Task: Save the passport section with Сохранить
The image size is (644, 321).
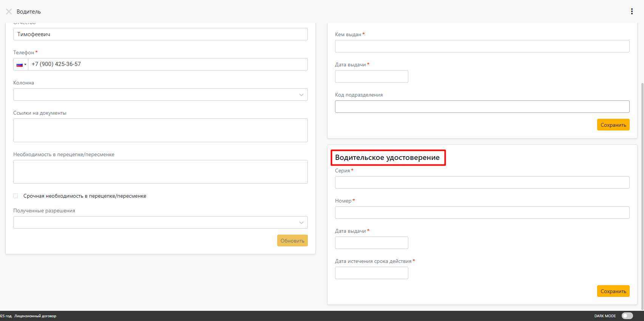Action: coord(613,125)
